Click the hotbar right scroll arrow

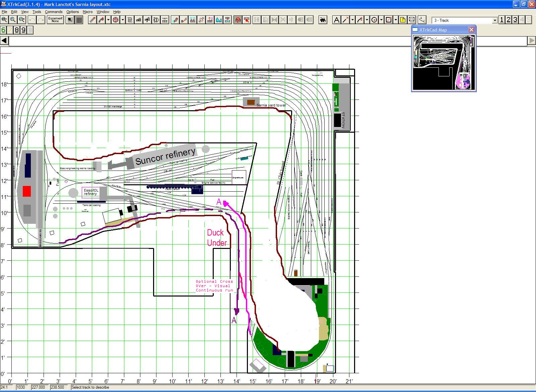(531, 41)
